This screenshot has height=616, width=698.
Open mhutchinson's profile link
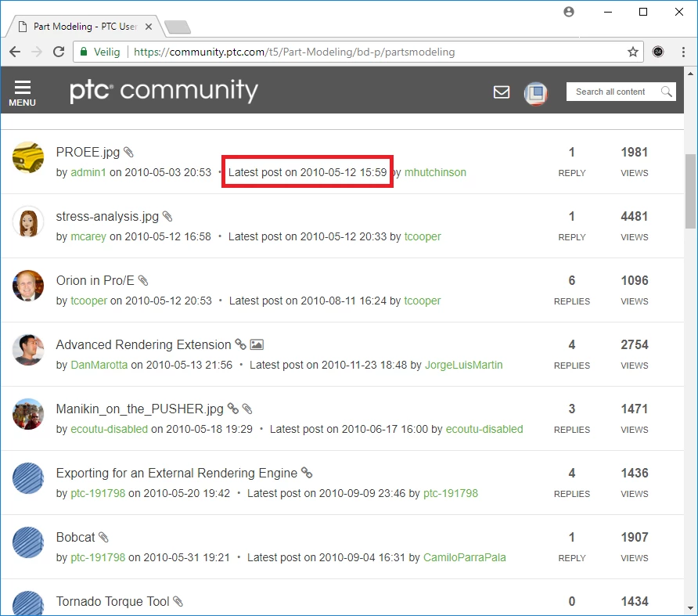[x=435, y=172]
